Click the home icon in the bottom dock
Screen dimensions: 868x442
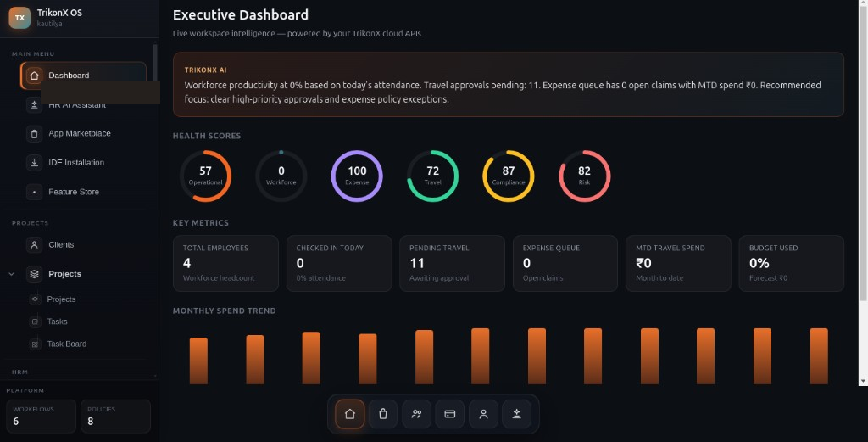[350, 414]
